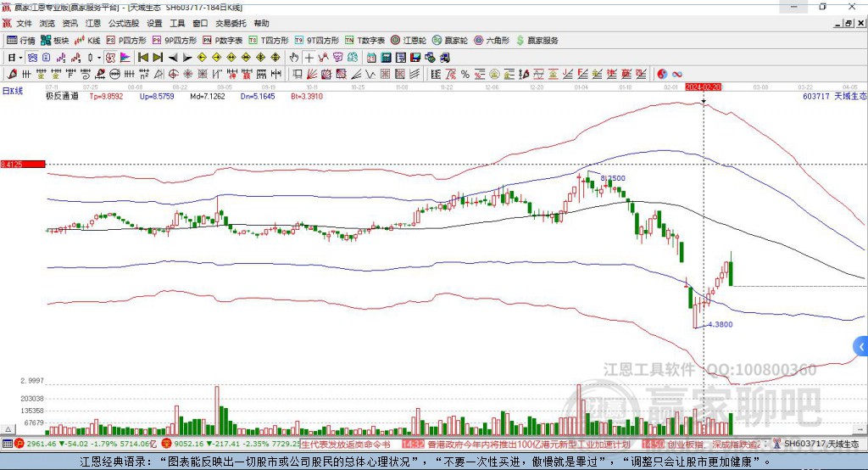Expand the candlestick style dropdown arrow
Screen dimensions: 868x470
pos(99,58)
